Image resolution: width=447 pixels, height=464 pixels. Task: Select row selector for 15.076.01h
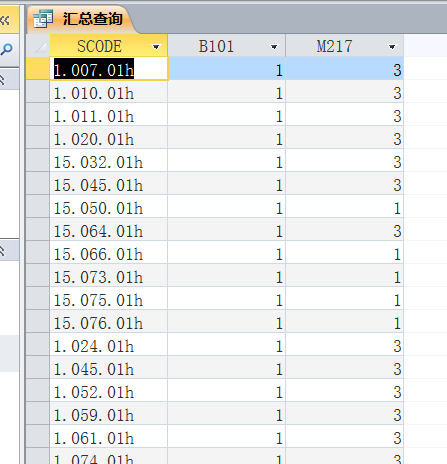click(x=38, y=322)
